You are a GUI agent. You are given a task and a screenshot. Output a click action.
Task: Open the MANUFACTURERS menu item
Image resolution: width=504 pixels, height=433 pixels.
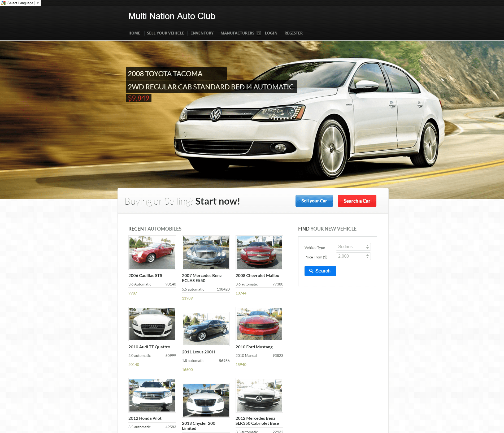tap(237, 33)
